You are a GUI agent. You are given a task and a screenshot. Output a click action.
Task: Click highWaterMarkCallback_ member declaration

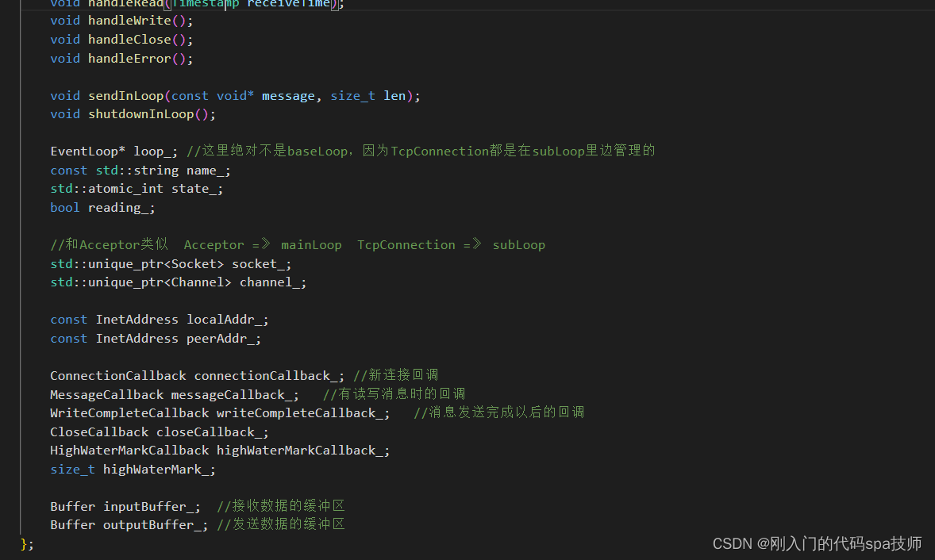(220, 451)
